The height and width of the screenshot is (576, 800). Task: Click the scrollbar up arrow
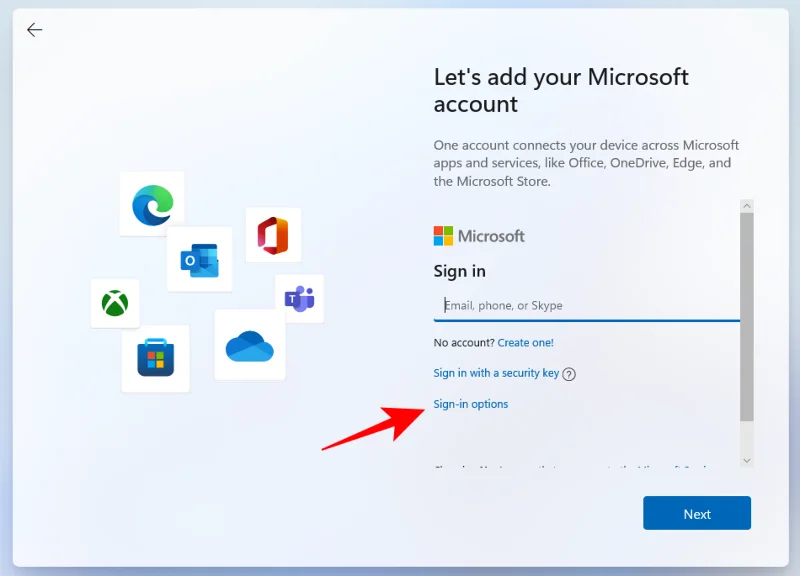click(x=747, y=206)
